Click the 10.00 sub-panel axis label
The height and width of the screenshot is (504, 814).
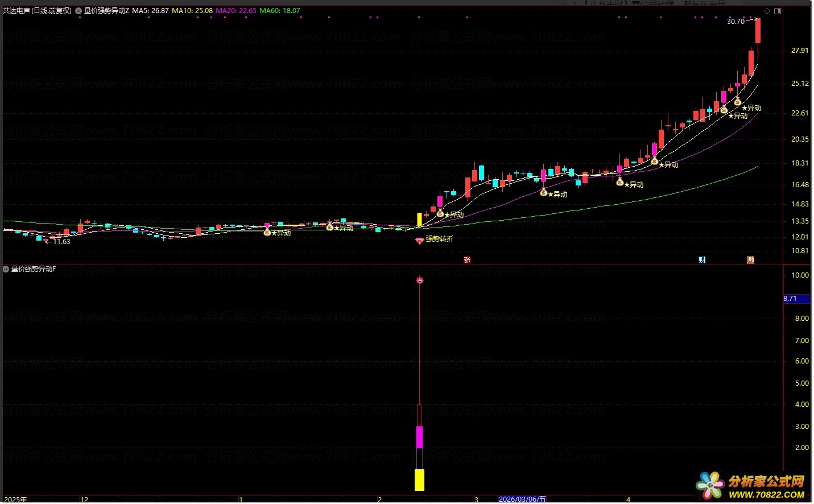800,275
